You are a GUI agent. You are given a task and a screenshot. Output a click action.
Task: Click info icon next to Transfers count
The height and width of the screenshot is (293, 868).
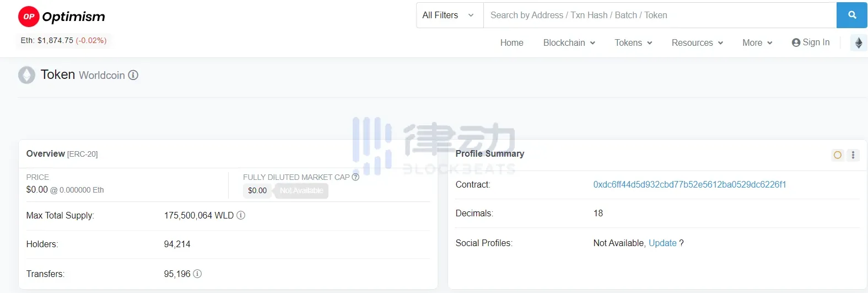197,274
